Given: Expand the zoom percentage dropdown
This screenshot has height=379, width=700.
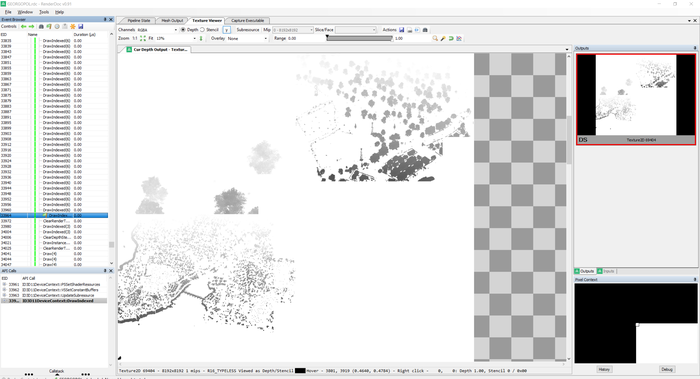Looking at the screenshot, I should coord(177,38).
